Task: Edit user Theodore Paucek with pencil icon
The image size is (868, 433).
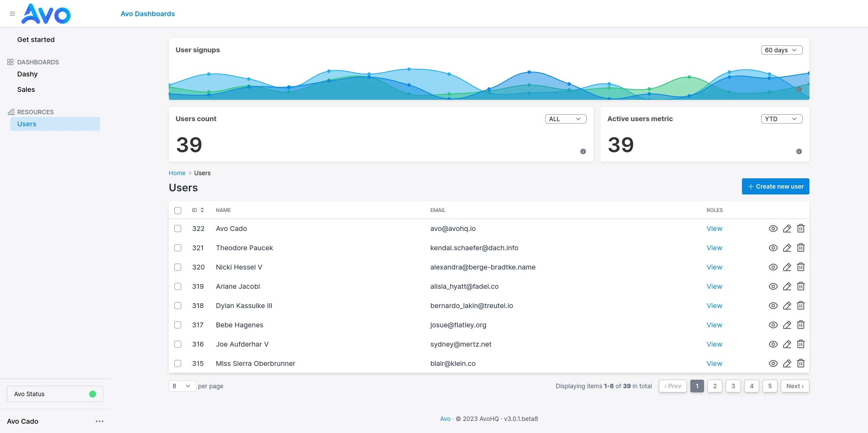Action: [787, 248]
